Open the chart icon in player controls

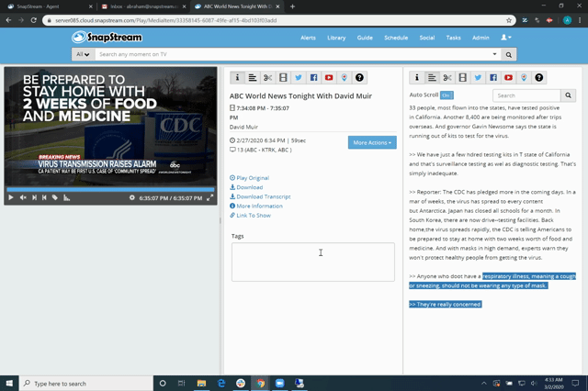[66, 197]
